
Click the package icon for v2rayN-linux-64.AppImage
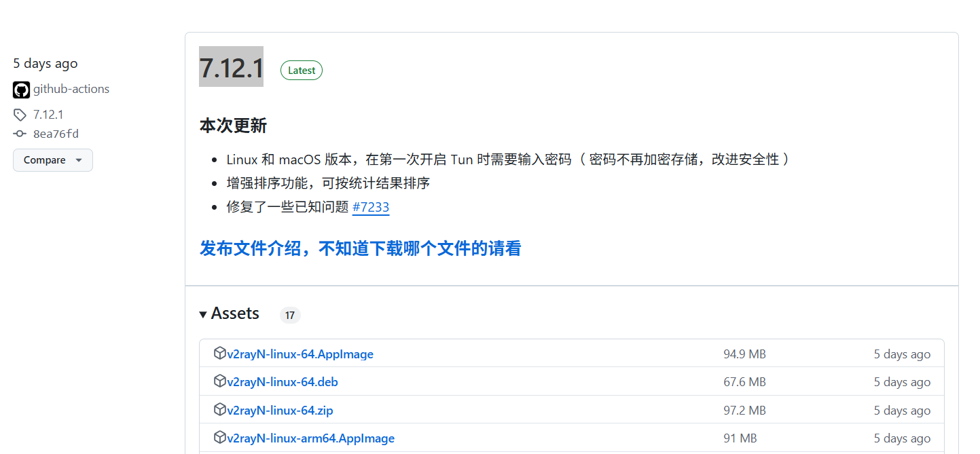click(x=220, y=353)
